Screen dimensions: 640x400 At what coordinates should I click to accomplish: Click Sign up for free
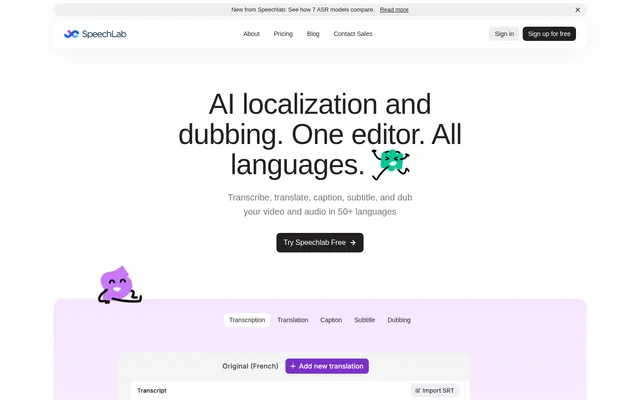coord(549,34)
